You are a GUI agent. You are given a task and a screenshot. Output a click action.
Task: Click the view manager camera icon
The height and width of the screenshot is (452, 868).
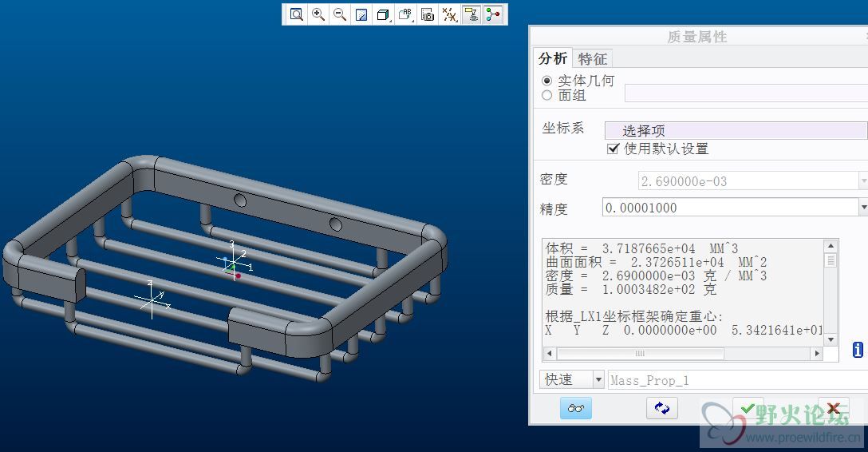428,14
